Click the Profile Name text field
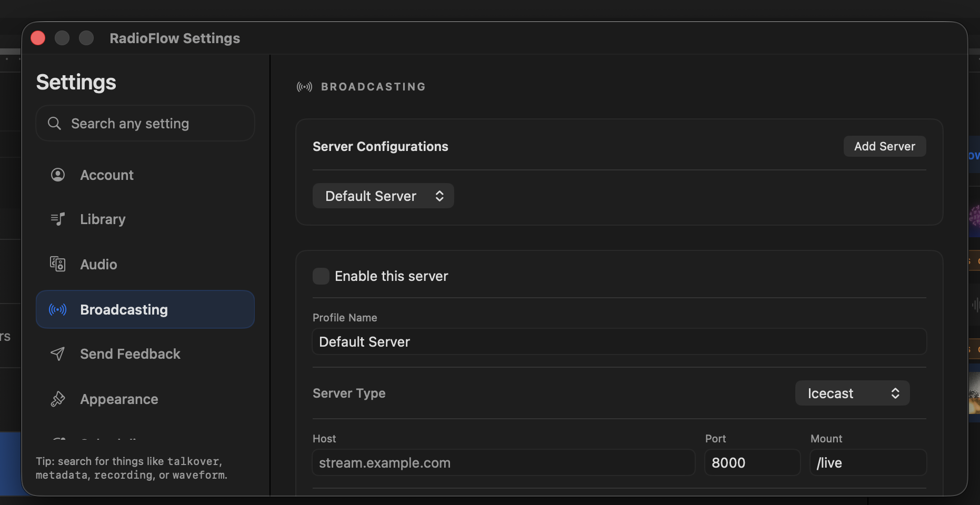980x505 pixels. pyautogui.click(x=619, y=342)
